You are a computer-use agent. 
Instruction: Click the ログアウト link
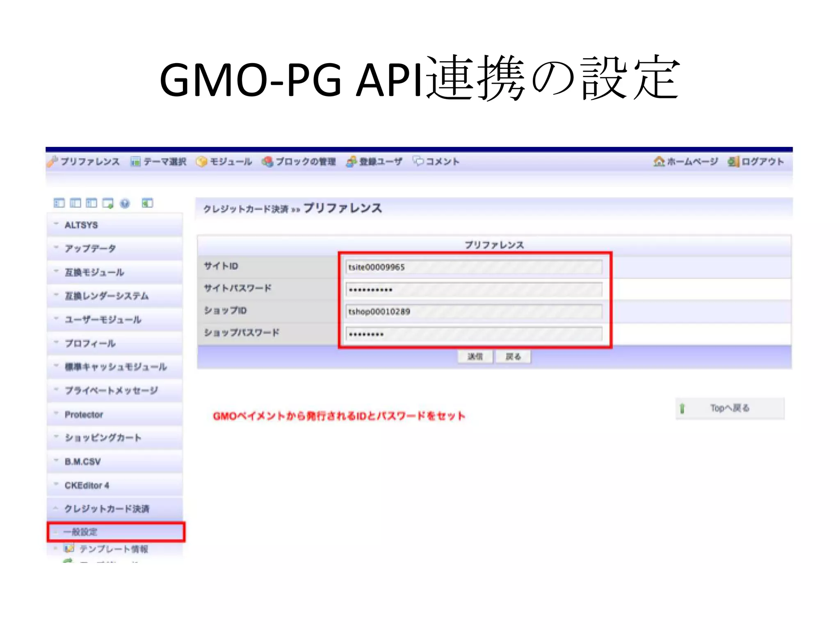(756, 161)
